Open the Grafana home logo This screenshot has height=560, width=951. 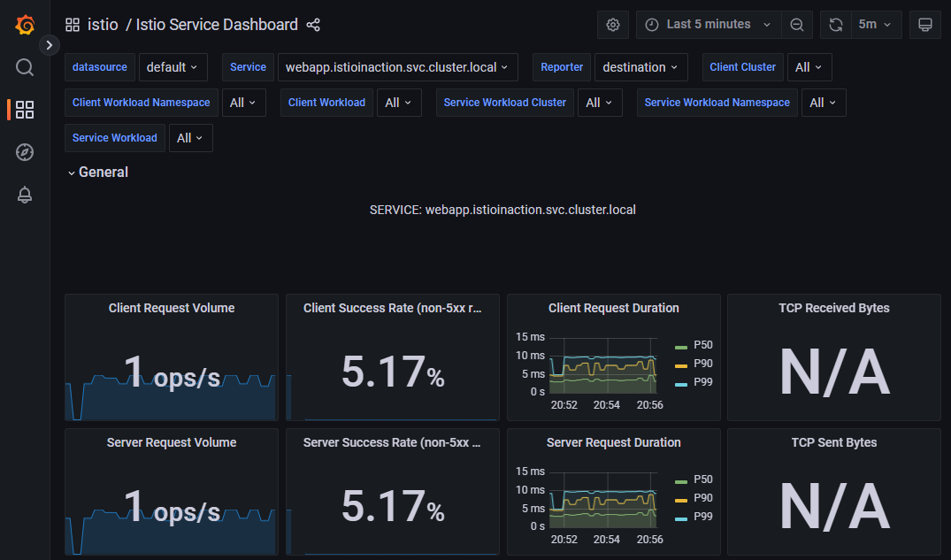tap(25, 25)
